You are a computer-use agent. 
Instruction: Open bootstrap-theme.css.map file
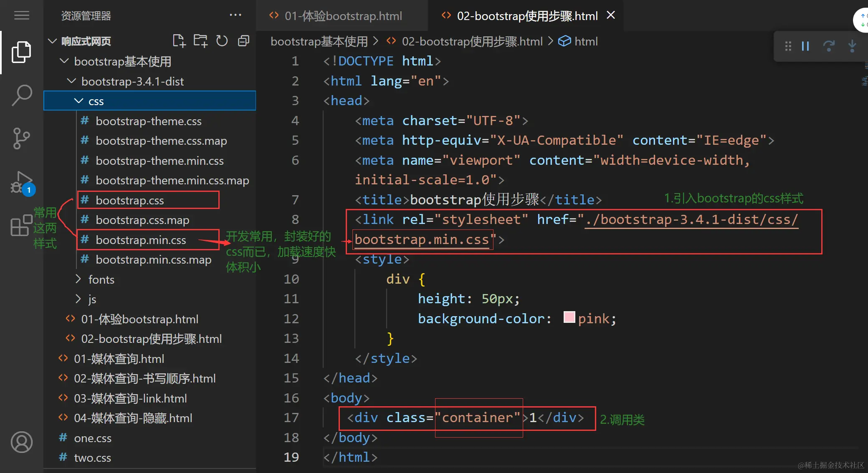click(149, 141)
